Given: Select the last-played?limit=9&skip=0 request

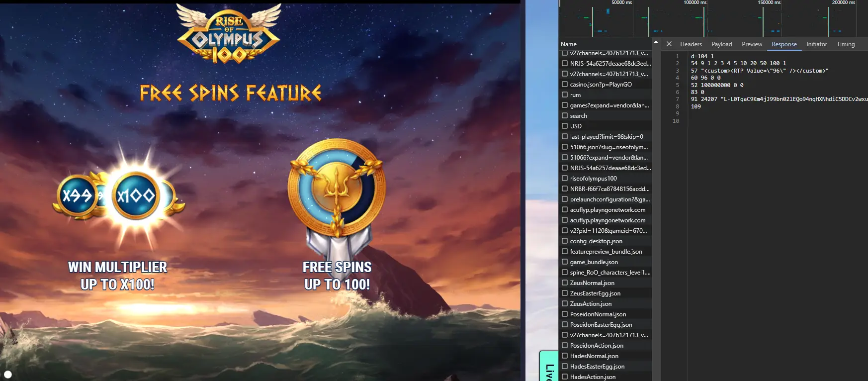Looking at the screenshot, I should tap(606, 137).
